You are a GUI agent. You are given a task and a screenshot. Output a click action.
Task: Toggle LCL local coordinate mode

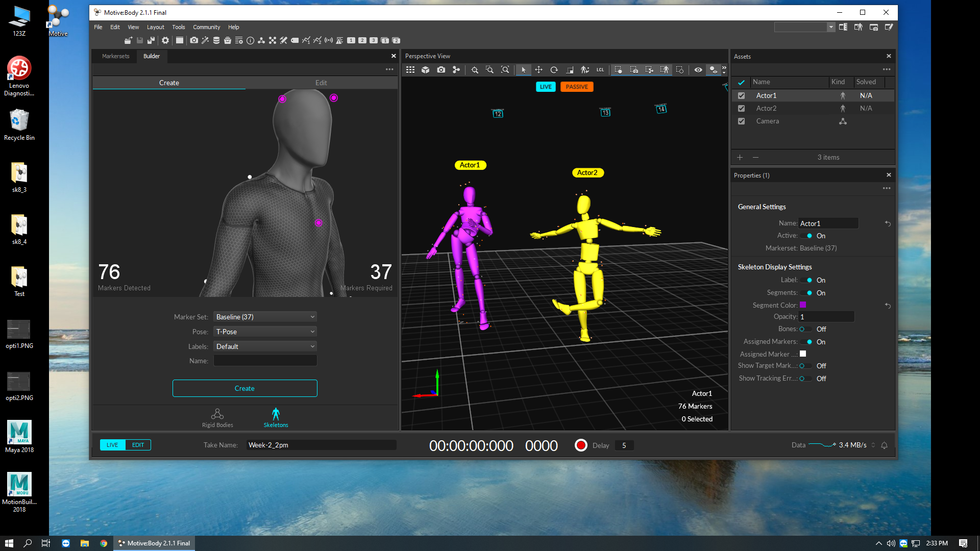pyautogui.click(x=600, y=70)
